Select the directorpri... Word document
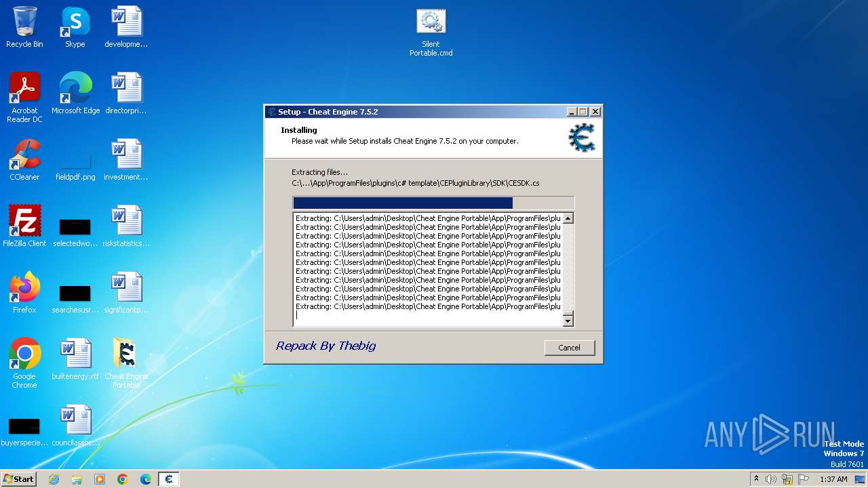Screen dimensions: 868x488 [x=126, y=94]
